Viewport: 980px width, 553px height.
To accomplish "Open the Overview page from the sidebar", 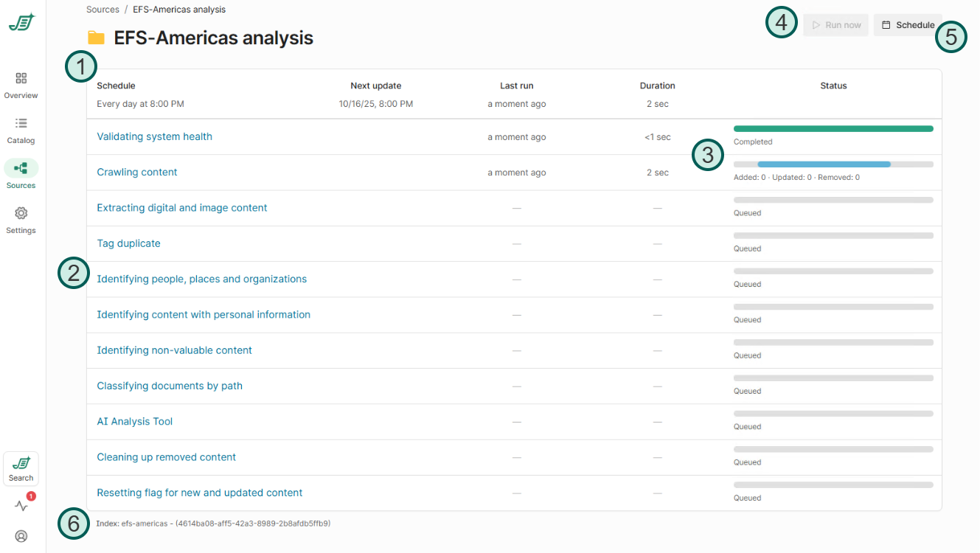I will [21, 85].
